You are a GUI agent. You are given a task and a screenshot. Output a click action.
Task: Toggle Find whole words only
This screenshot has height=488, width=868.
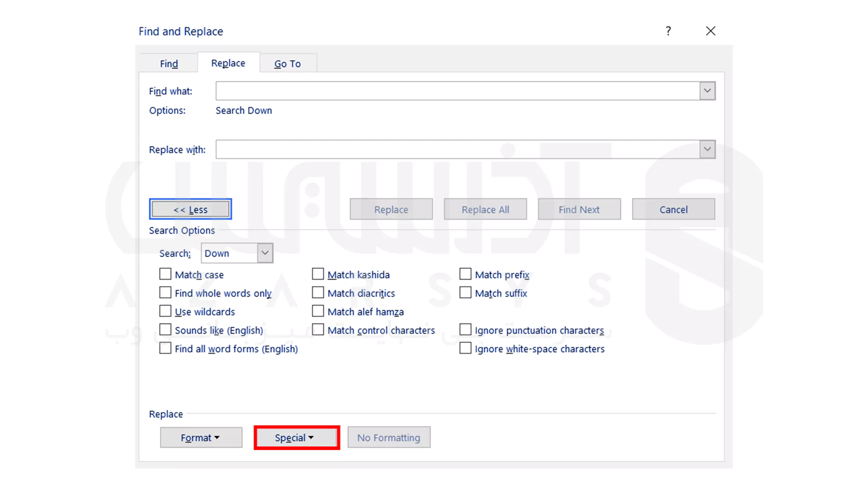[x=165, y=292]
